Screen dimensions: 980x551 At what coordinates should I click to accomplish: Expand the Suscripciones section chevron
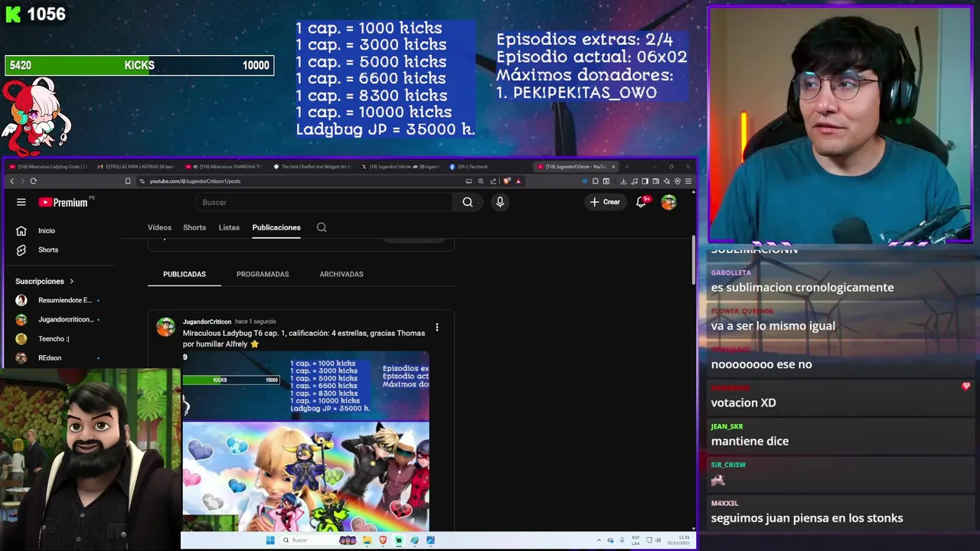[71, 281]
